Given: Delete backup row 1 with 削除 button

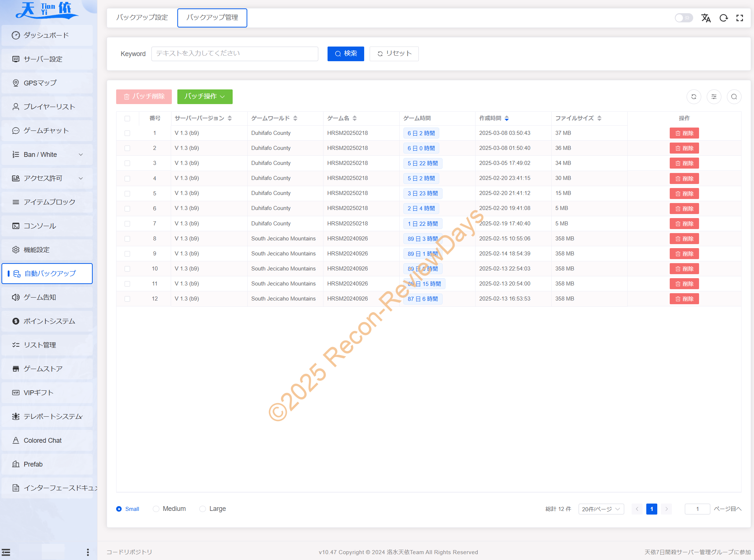Looking at the screenshot, I should pos(684,133).
